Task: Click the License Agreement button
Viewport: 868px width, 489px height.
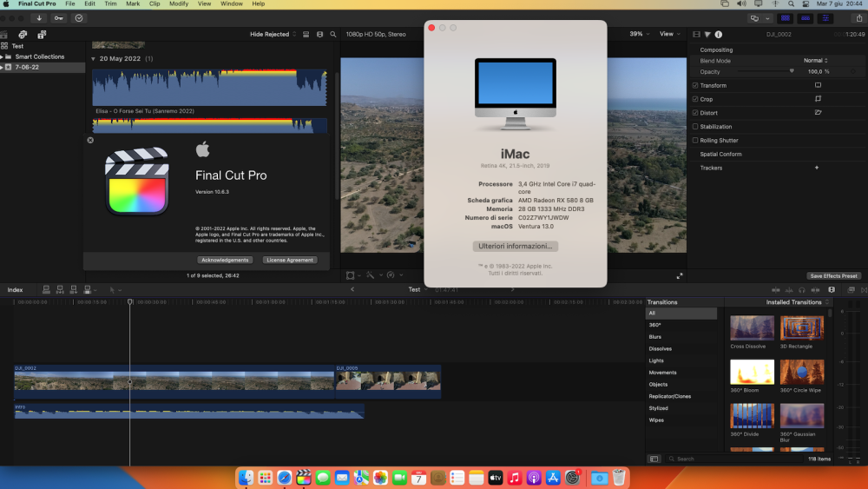Action: click(x=290, y=260)
